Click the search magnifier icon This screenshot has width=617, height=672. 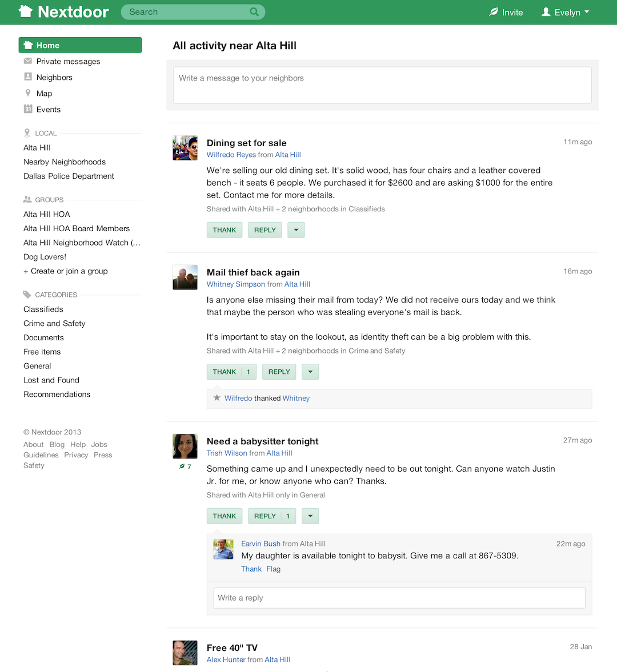(254, 12)
